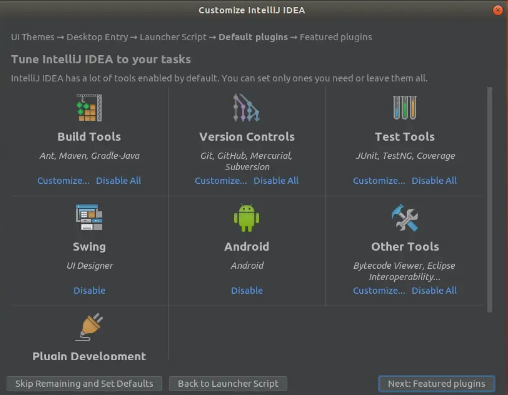This screenshot has height=395, width=508.
Task: Click 'Git, GitHub, Mercurial, Subversion' description
Action: (247, 161)
